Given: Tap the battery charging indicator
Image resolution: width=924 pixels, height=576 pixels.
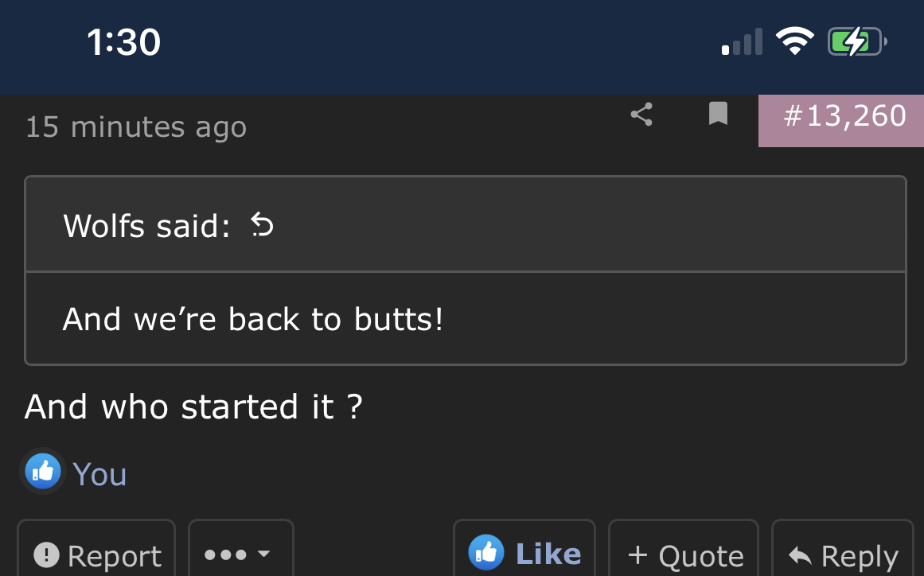Looking at the screenshot, I should coord(856,41).
